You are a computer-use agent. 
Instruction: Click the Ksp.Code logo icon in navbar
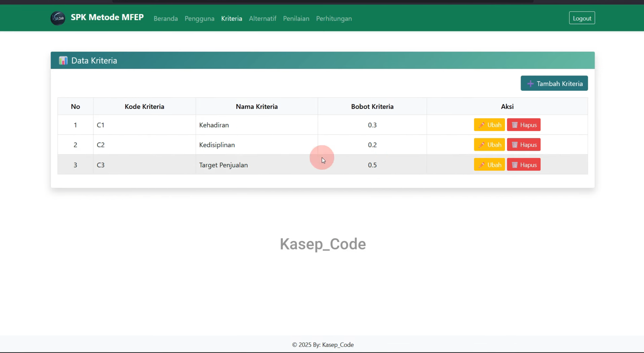click(58, 18)
